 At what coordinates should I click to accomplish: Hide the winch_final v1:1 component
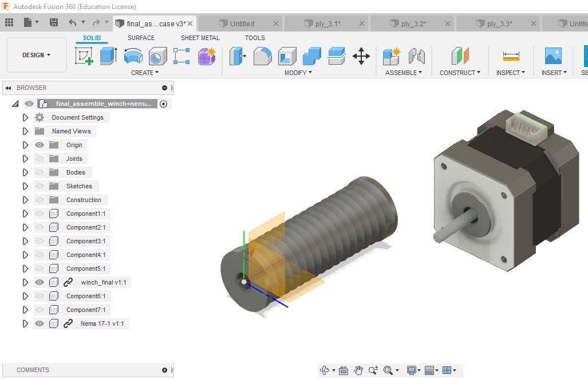pyautogui.click(x=40, y=283)
